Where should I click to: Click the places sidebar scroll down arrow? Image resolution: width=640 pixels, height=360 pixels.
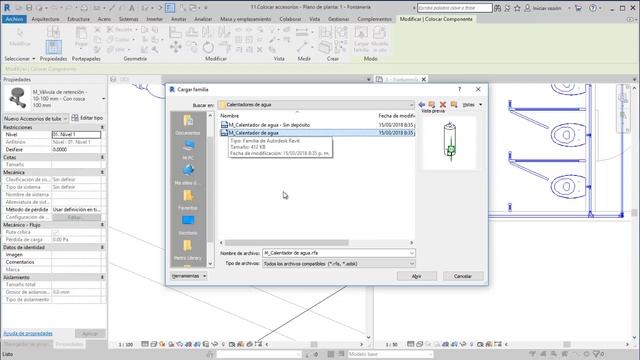210,264
